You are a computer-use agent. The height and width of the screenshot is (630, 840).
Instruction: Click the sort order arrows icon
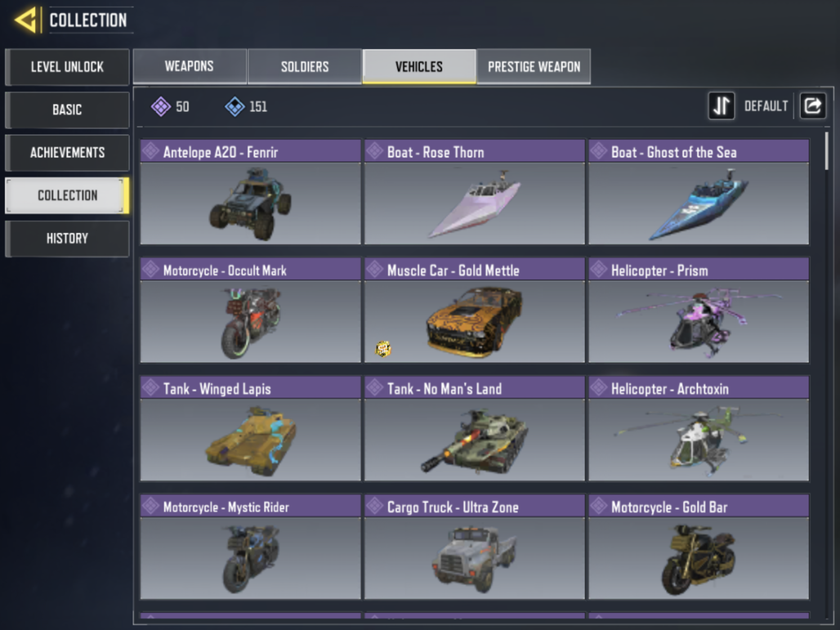[721, 105]
